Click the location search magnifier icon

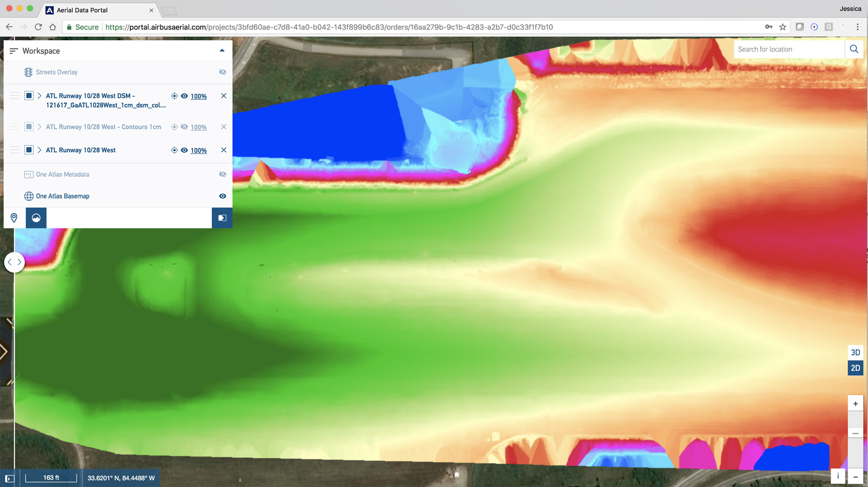[854, 49]
